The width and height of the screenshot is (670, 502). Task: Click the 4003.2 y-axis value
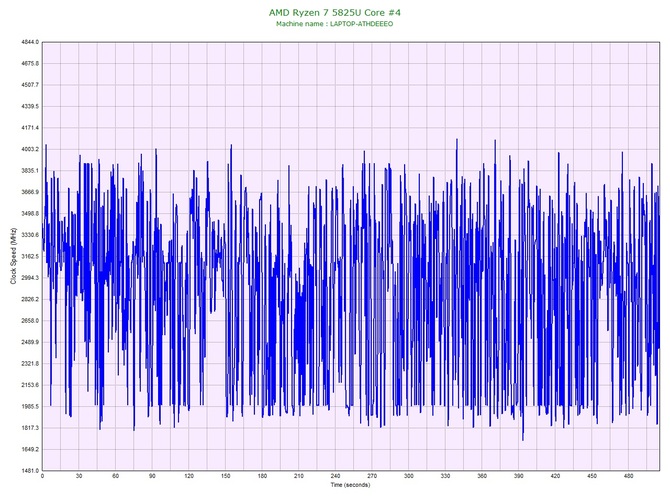(30, 150)
